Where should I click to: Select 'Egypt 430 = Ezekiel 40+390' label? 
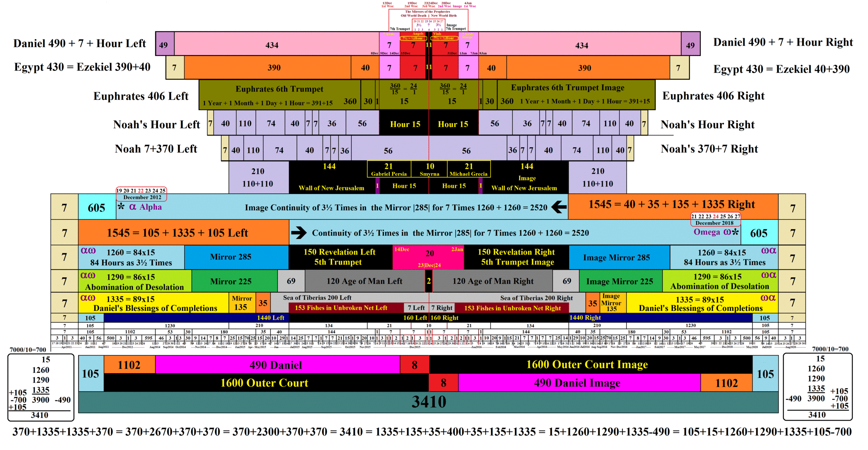782,69
